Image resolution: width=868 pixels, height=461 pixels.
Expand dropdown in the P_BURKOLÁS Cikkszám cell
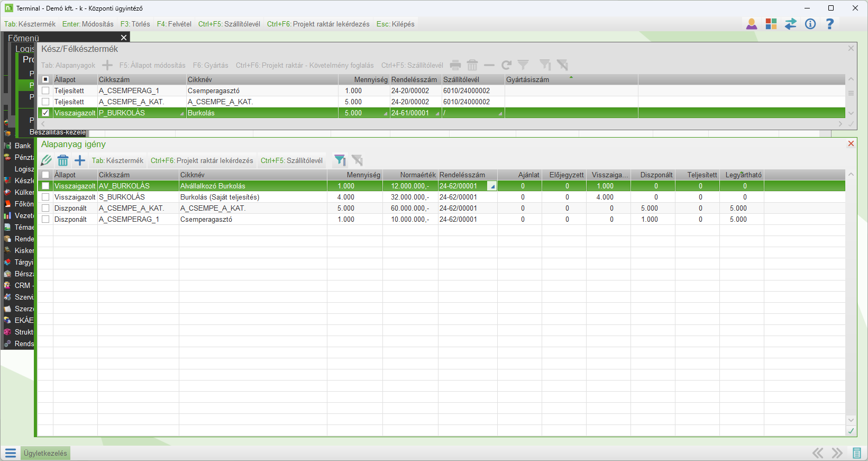click(182, 113)
